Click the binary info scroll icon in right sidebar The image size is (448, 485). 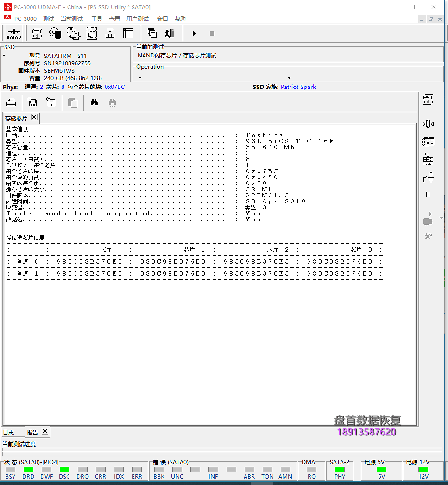[x=428, y=100]
